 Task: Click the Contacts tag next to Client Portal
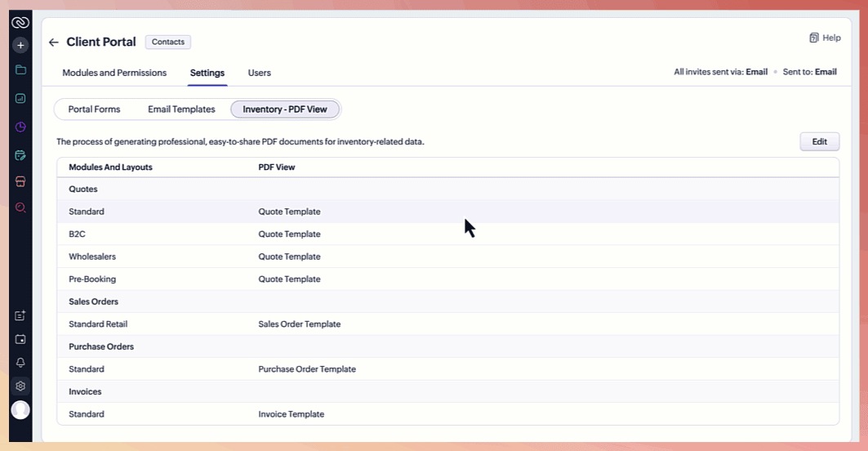[167, 42]
